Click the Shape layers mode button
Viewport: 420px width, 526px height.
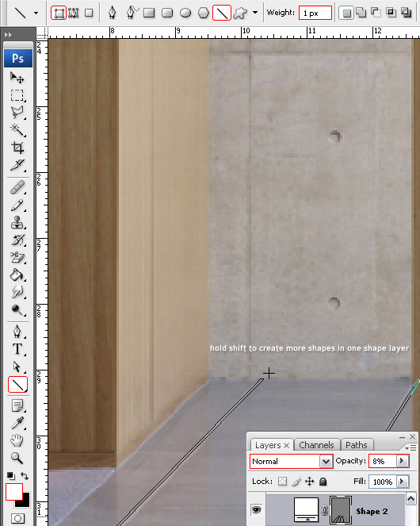pos(59,13)
